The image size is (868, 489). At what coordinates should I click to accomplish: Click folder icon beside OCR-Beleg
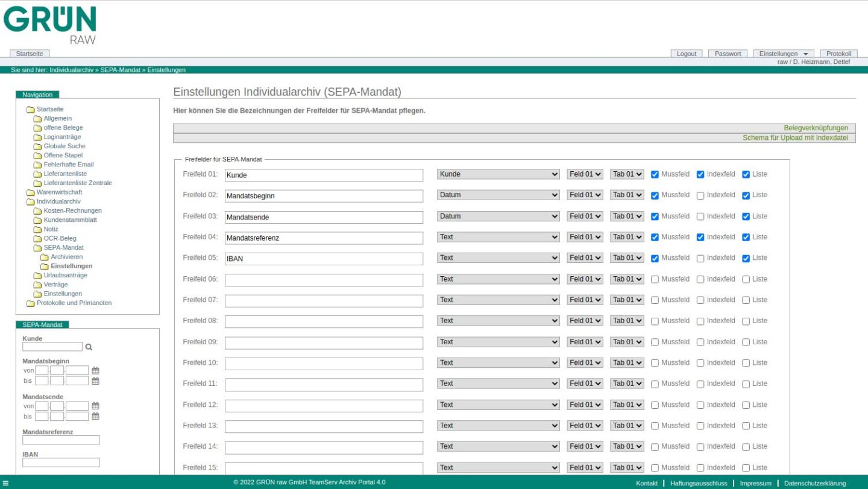pyautogui.click(x=37, y=239)
